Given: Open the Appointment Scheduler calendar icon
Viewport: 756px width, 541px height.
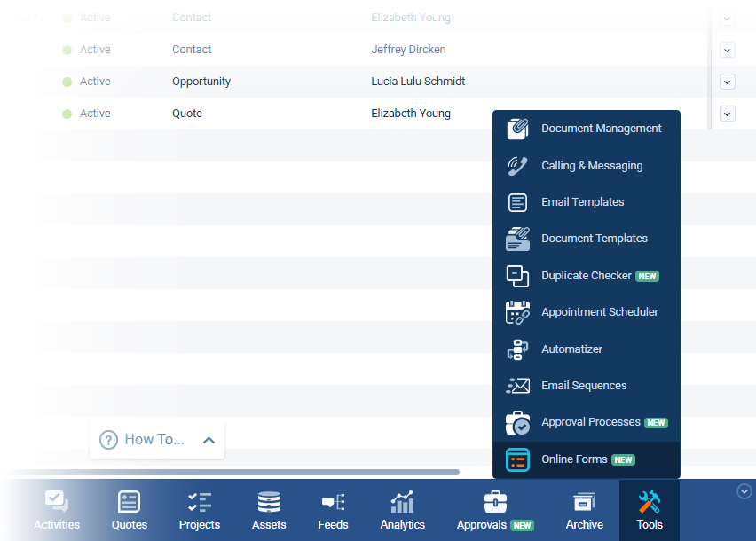Looking at the screenshot, I should (x=517, y=312).
